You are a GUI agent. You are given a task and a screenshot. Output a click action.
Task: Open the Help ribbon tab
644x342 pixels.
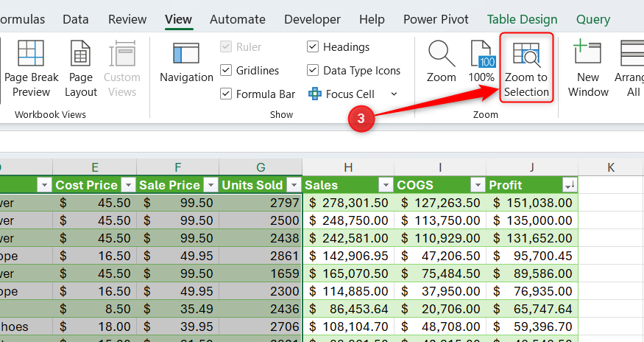[372, 19]
